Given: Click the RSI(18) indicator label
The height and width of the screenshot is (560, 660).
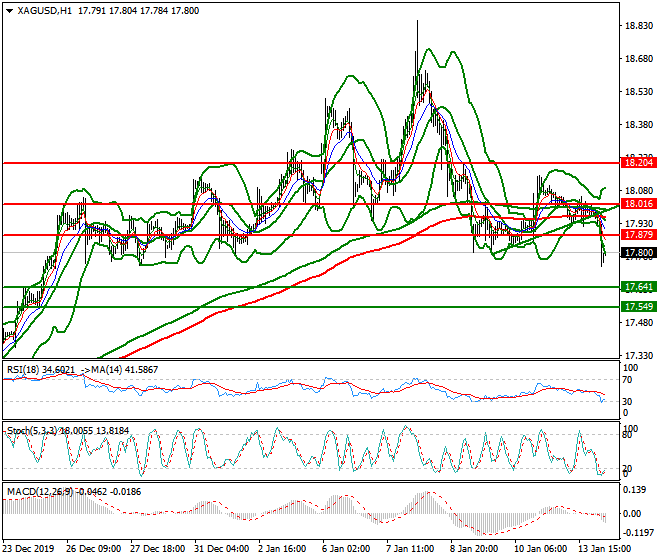Looking at the screenshot, I should tap(26, 370).
